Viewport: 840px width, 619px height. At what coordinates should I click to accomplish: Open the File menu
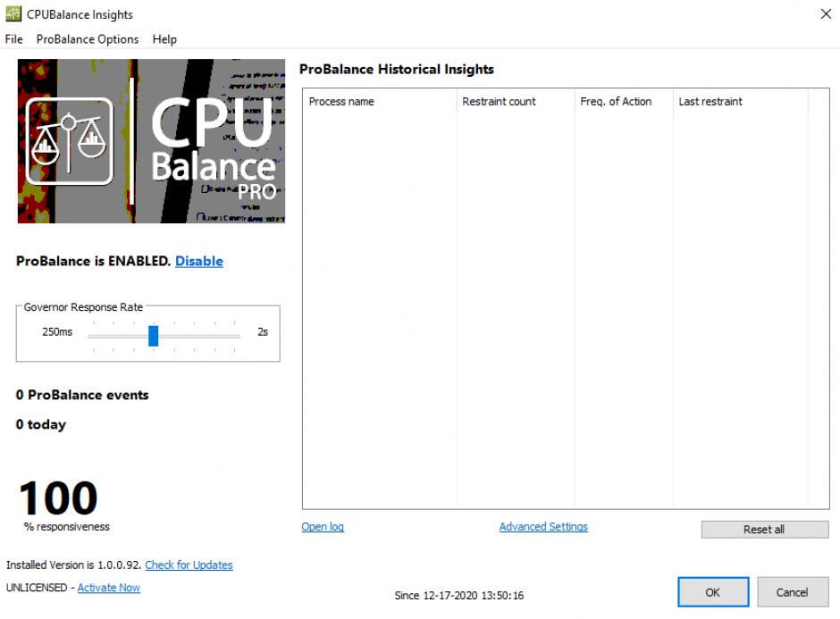14,39
